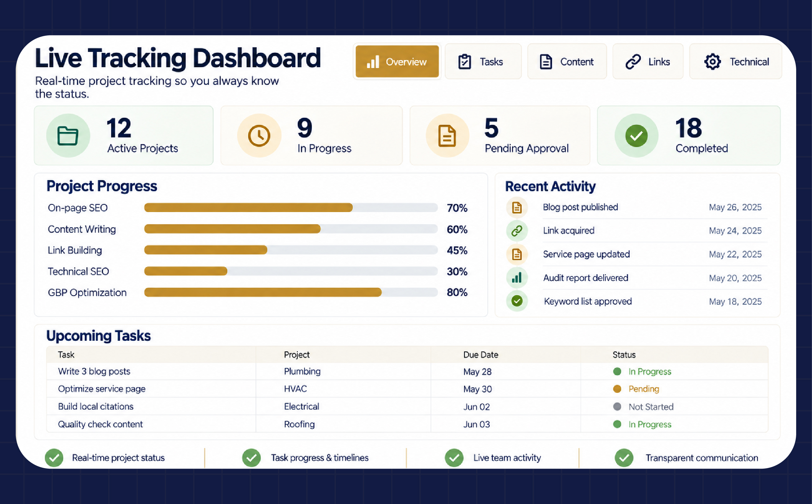The image size is (812, 504).
Task: Click the "Jun 02" due date
Action: [x=477, y=407]
